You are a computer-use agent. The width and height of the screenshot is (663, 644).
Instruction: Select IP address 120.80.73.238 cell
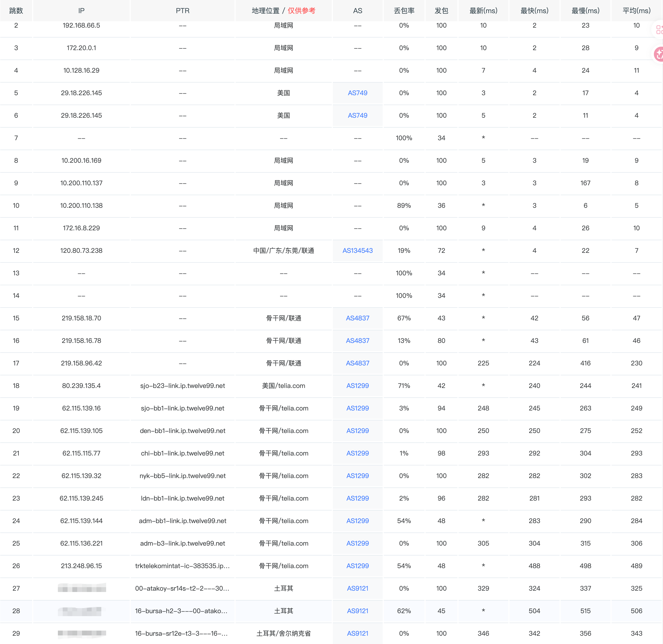click(x=81, y=251)
